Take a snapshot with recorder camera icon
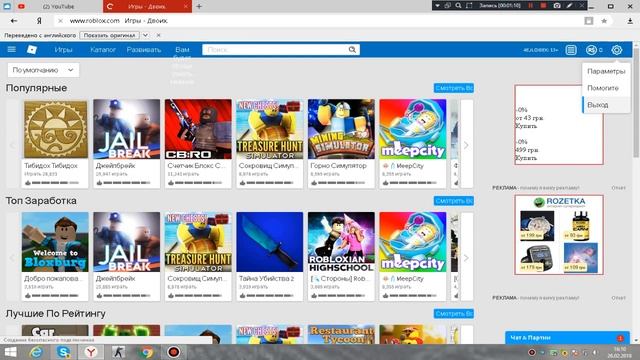640x360 pixels. pos(557,6)
